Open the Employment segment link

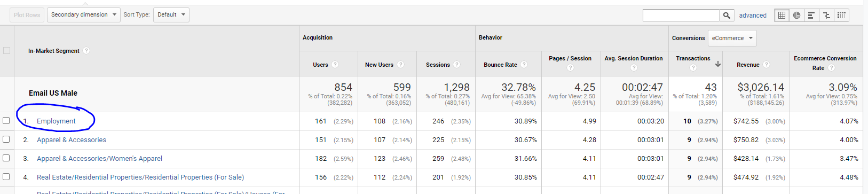click(x=56, y=121)
